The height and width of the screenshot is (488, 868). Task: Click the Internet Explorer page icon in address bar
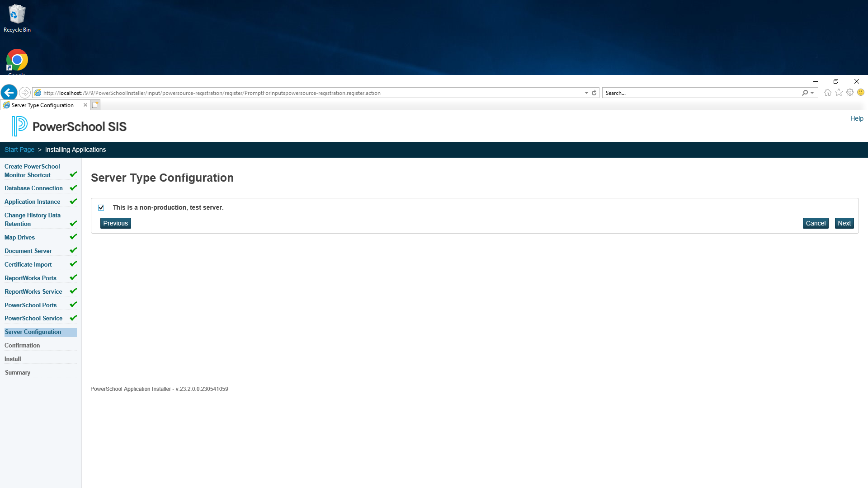(x=38, y=93)
